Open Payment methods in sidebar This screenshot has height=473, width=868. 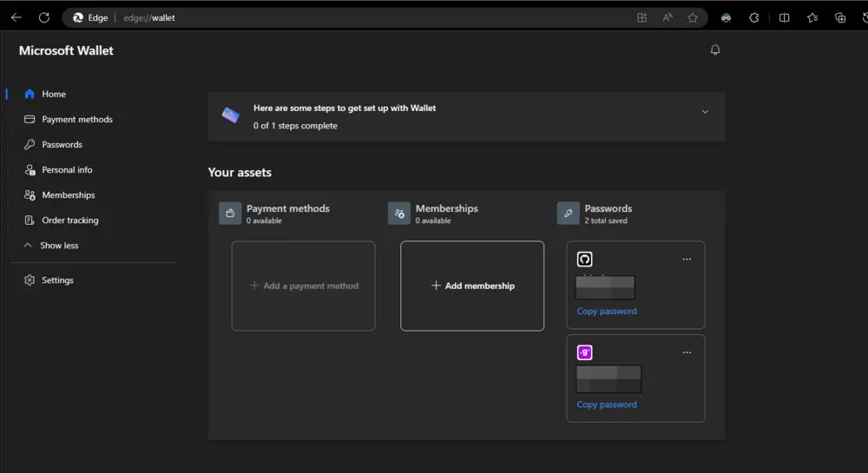pos(77,120)
